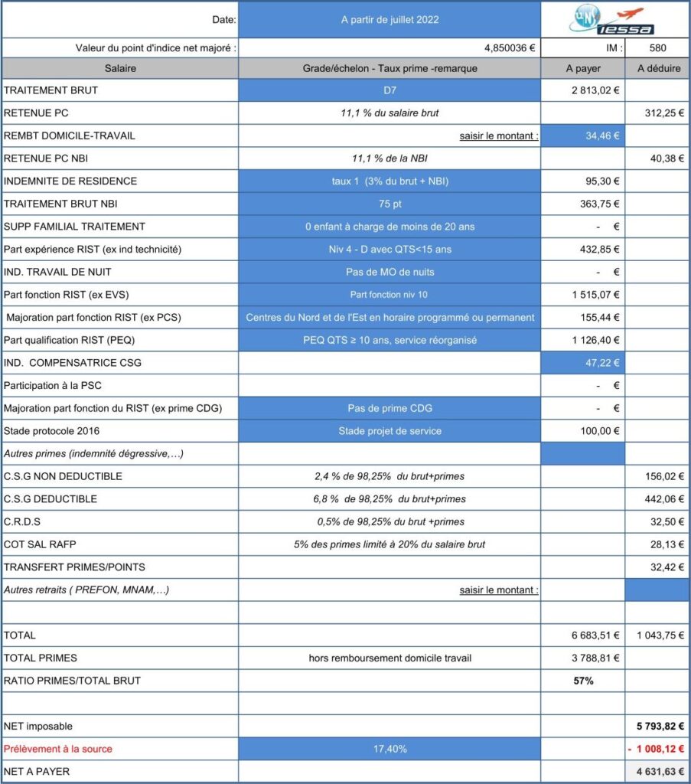Click the red prélèvement amount -1 008,12 €
This screenshot has width=691, height=784.
pyautogui.click(x=656, y=749)
